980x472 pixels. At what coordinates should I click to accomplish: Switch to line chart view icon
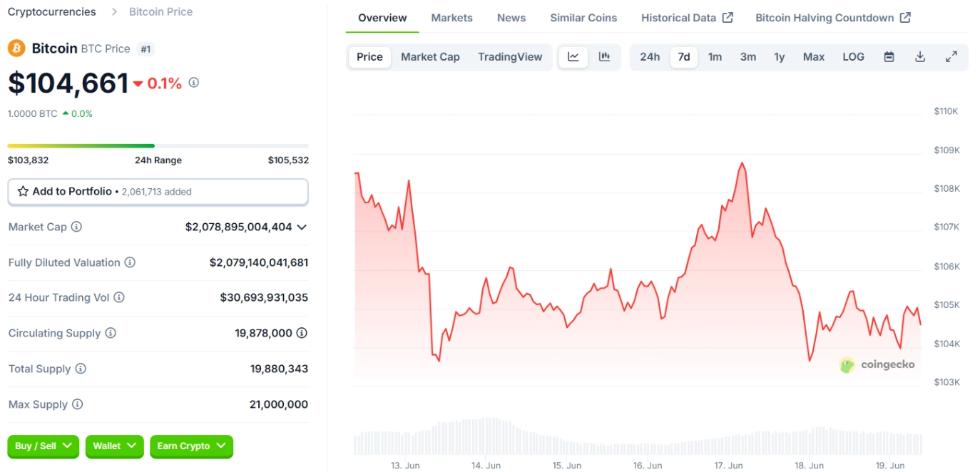click(x=573, y=57)
